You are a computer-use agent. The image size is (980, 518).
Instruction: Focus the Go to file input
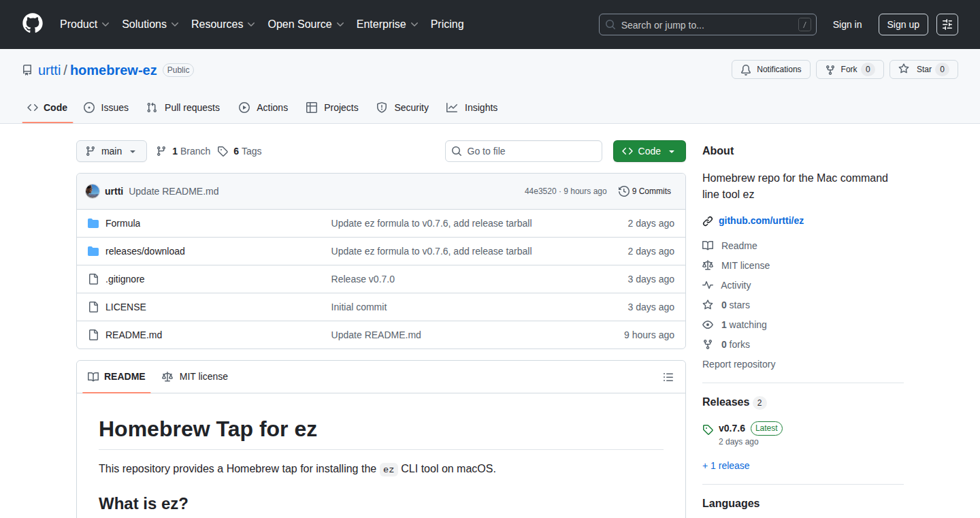click(523, 151)
